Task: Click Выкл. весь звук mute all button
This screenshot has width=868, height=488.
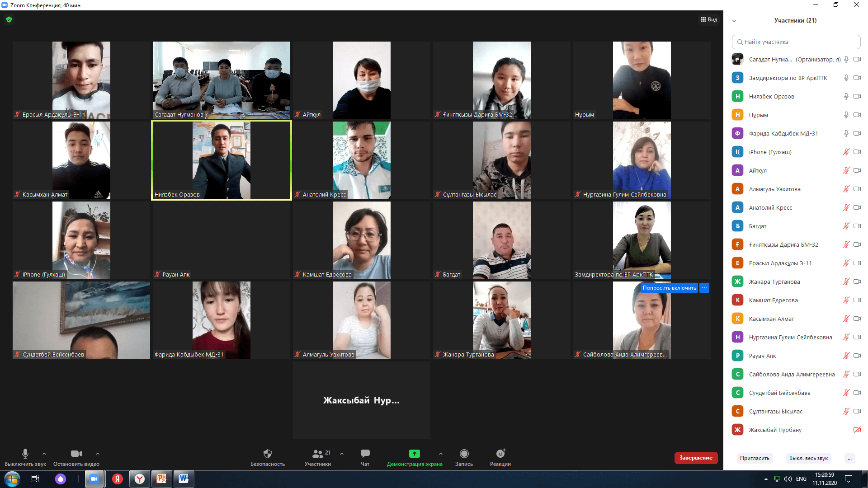Action: [x=808, y=458]
